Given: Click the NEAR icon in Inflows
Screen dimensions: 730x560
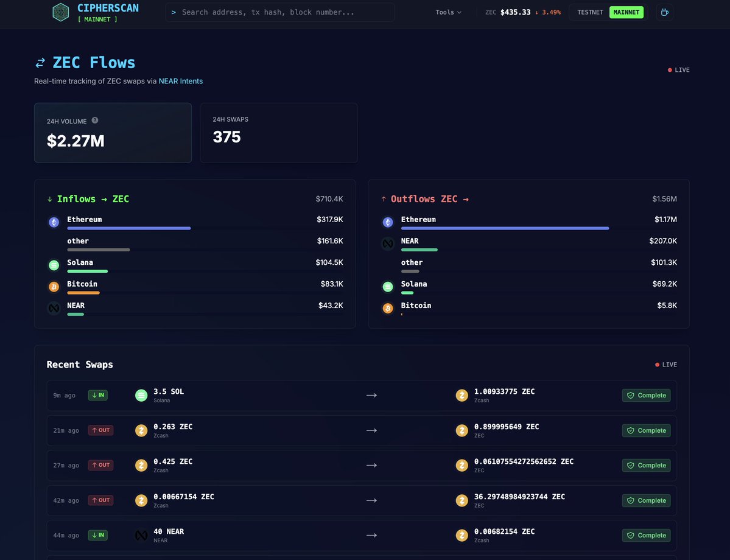Looking at the screenshot, I should pyautogui.click(x=54, y=308).
